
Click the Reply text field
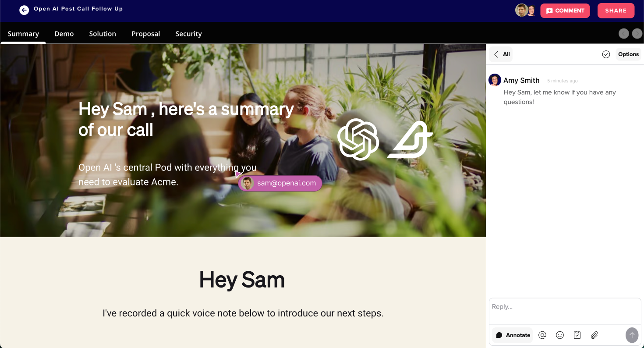click(565, 312)
